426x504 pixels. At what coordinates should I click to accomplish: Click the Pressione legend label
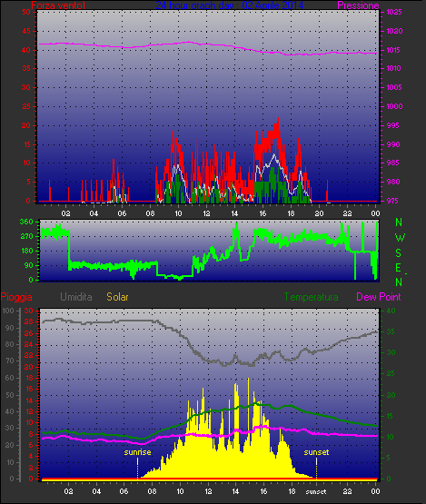[x=358, y=5]
